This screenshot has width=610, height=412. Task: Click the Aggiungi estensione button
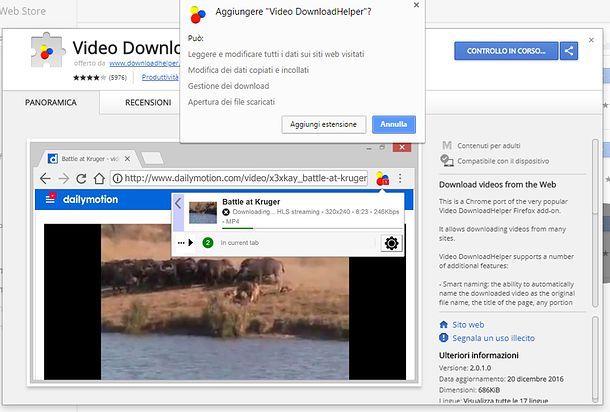pyautogui.click(x=324, y=124)
